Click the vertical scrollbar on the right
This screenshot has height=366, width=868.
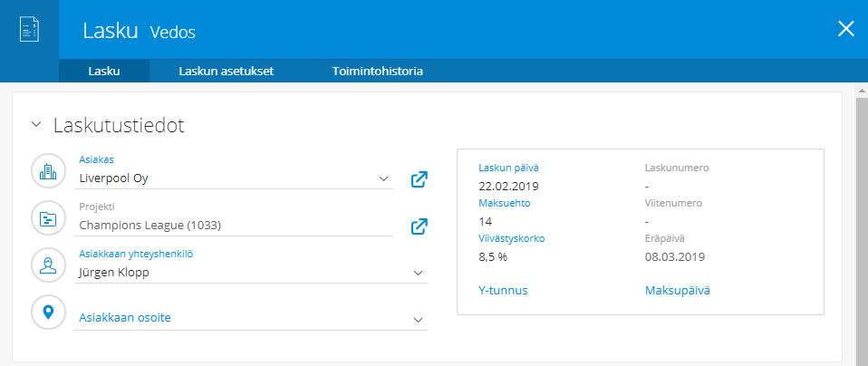[x=861, y=226]
